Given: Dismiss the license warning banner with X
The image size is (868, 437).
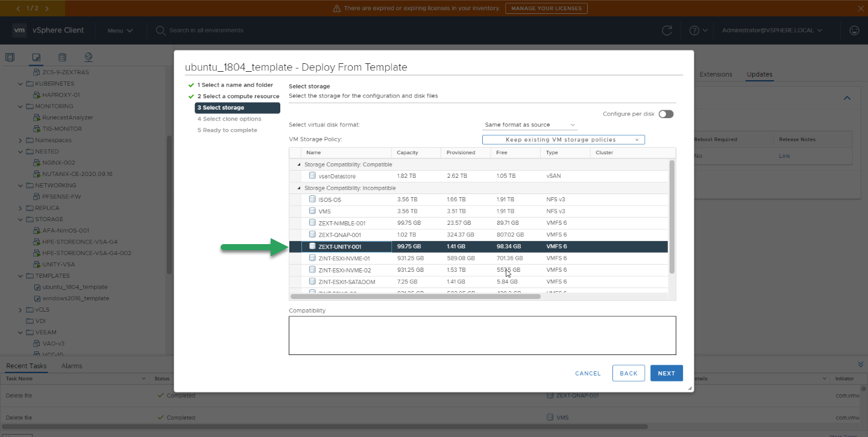Looking at the screenshot, I should [860, 8].
